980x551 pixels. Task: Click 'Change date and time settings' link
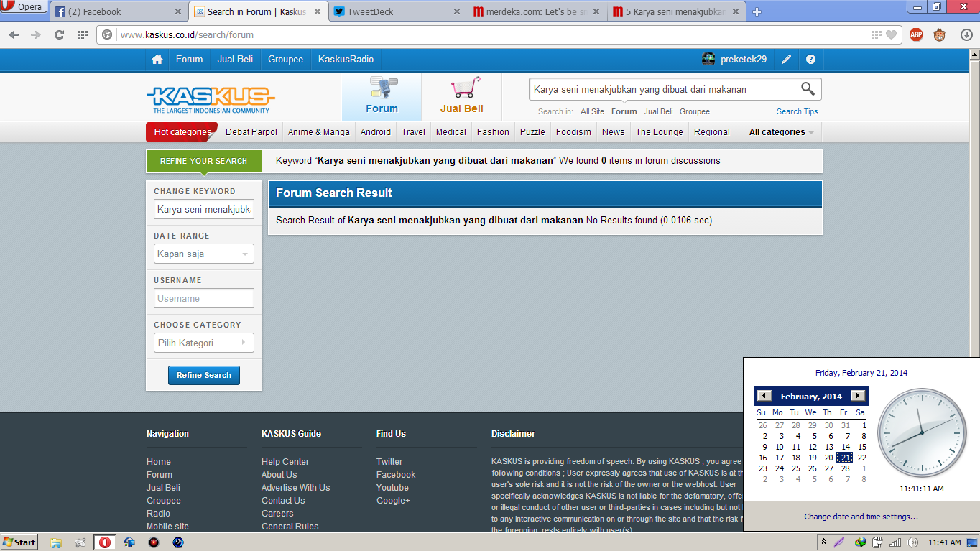[861, 517]
